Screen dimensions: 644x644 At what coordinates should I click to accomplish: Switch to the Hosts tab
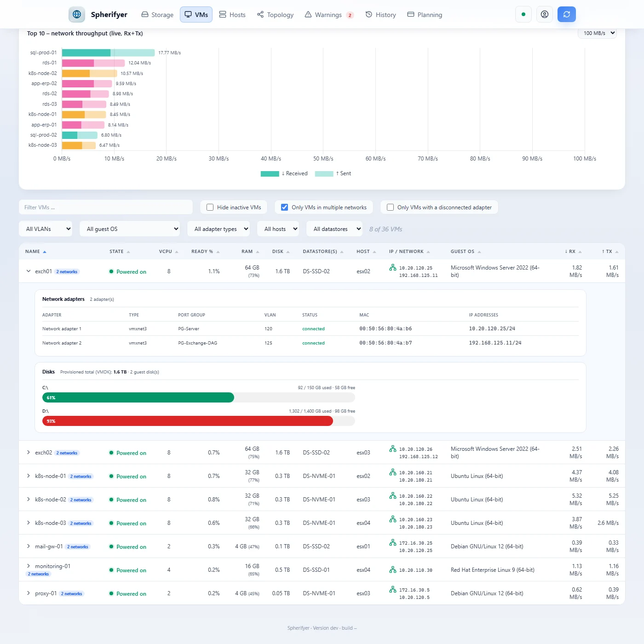tap(232, 15)
